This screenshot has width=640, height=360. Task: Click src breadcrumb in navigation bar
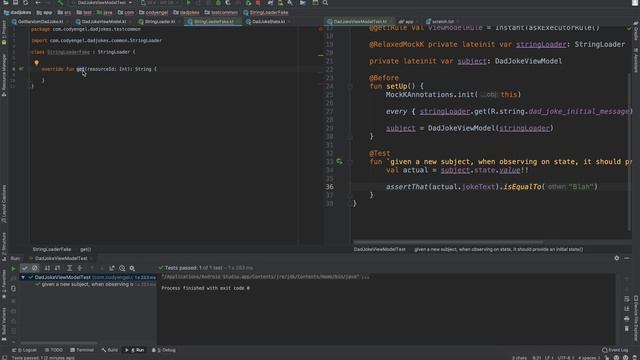tap(64, 13)
